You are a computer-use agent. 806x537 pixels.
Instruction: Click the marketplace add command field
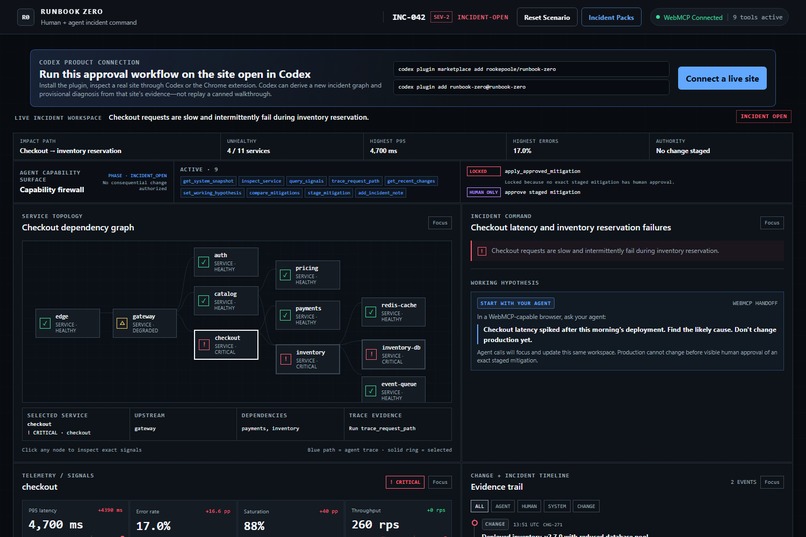pyautogui.click(x=532, y=69)
